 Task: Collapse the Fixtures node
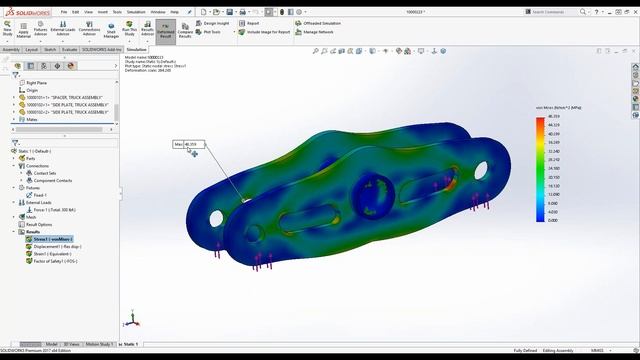point(14,188)
